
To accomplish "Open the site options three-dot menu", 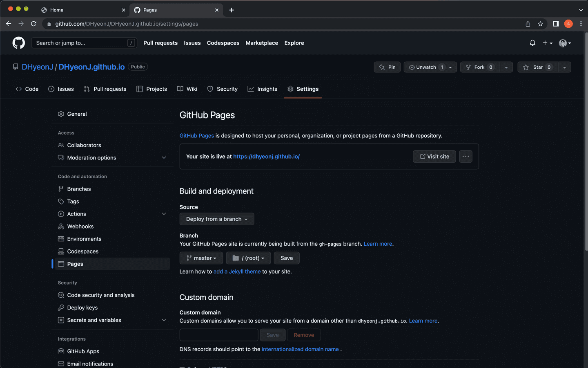I will pyautogui.click(x=465, y=157).
